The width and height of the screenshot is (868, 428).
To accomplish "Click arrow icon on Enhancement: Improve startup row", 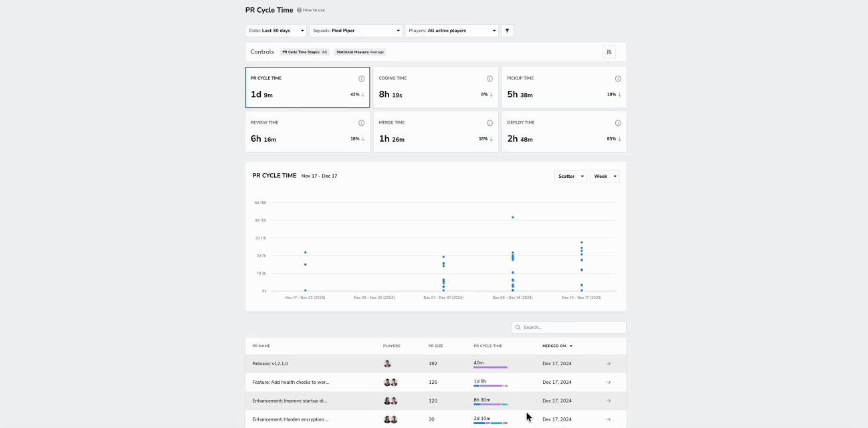I will point(609,401).
